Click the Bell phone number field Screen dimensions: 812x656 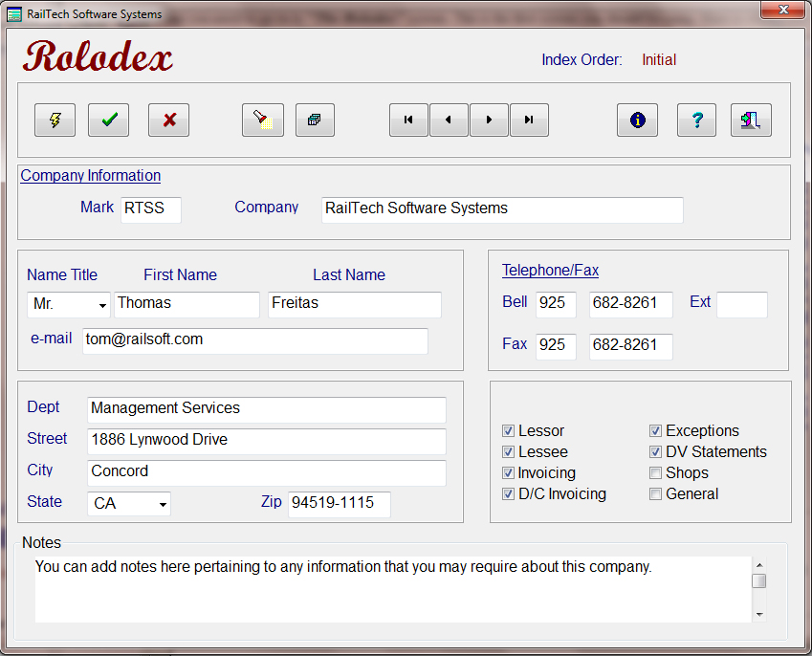631,304
